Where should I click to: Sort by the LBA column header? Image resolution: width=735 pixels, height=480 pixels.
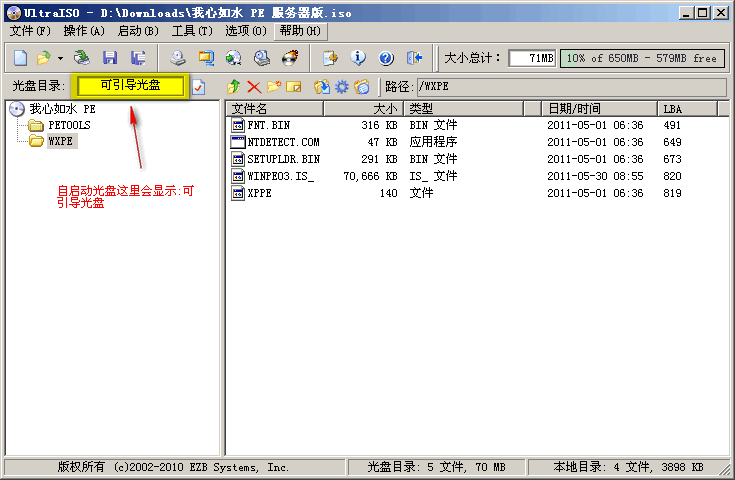[x=687, y=109]
